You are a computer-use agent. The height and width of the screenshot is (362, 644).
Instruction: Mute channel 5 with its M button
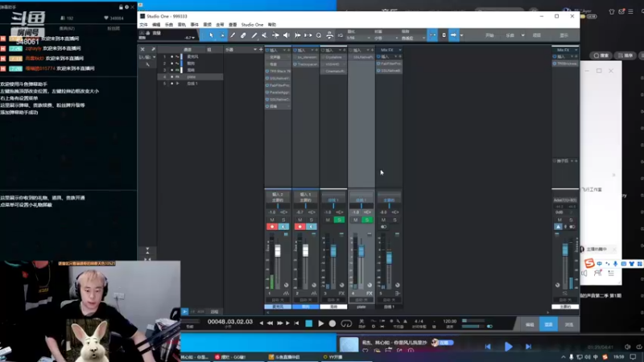point(384,220)
